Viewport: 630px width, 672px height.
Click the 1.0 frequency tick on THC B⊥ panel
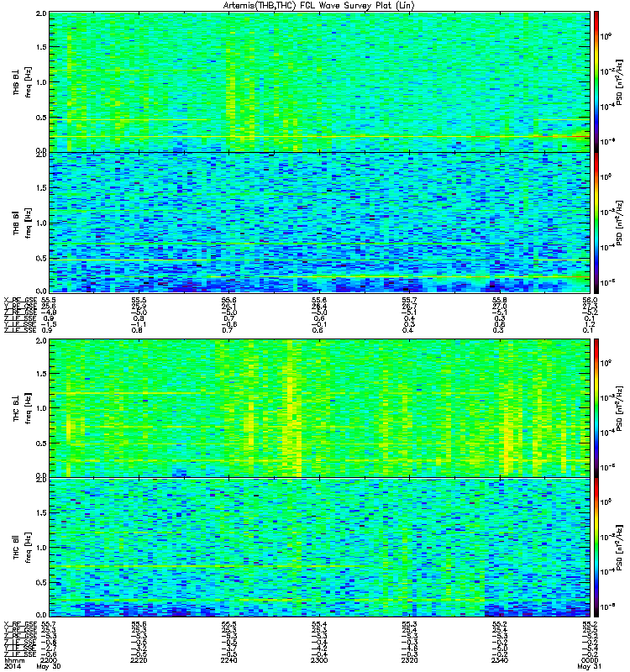[41, 408]
